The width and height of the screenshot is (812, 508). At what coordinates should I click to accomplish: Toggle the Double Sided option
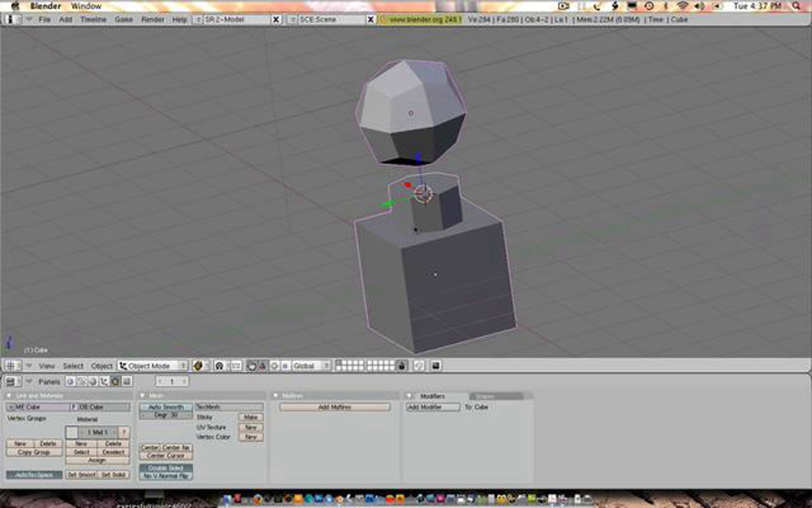coord(165,468)
